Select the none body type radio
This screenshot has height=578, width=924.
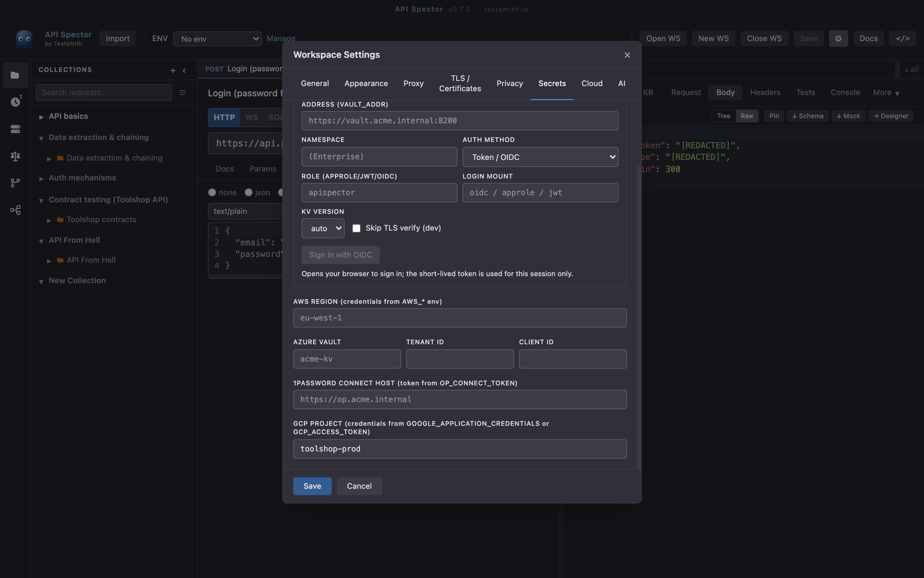pyautogui.click(x=212, y=192)
